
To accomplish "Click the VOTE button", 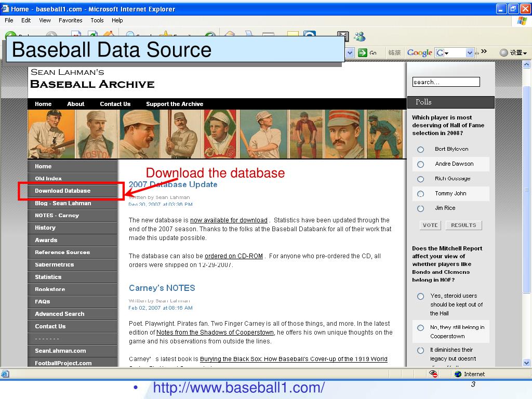I will pos(430,225).
